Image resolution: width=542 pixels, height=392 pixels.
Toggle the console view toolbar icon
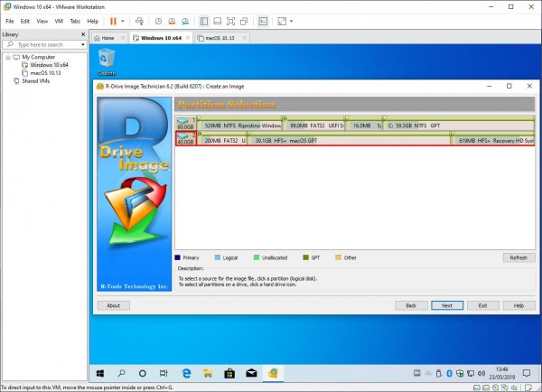(x=263, y=22)
